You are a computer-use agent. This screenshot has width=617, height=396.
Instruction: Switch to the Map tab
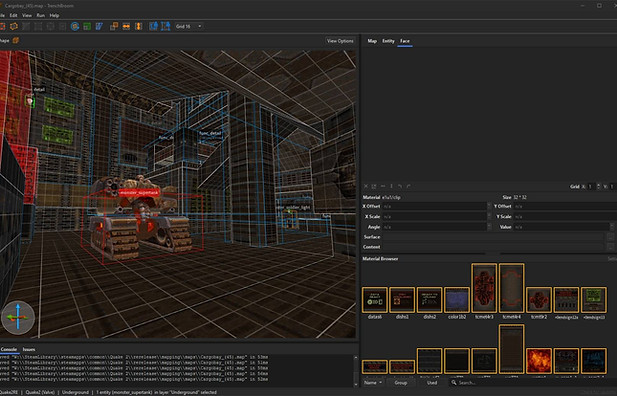click(372, 41)
